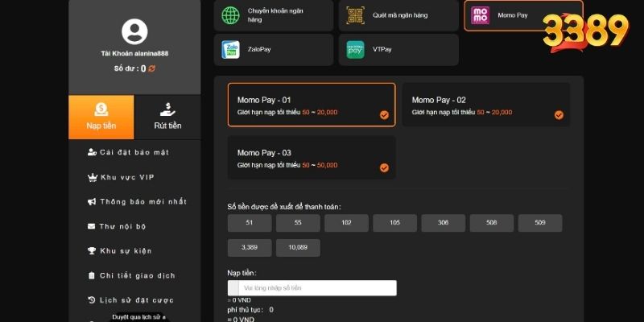Select ZaloPay payment method
This screenshot has height=322, width=644.
point(274,50)
